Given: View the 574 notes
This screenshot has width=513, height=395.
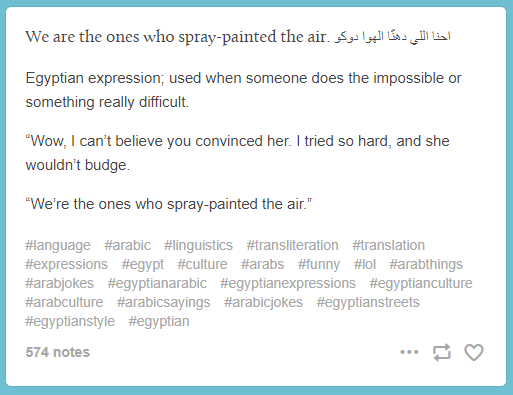Looking at the screenshot, I should tap(58, 352).
